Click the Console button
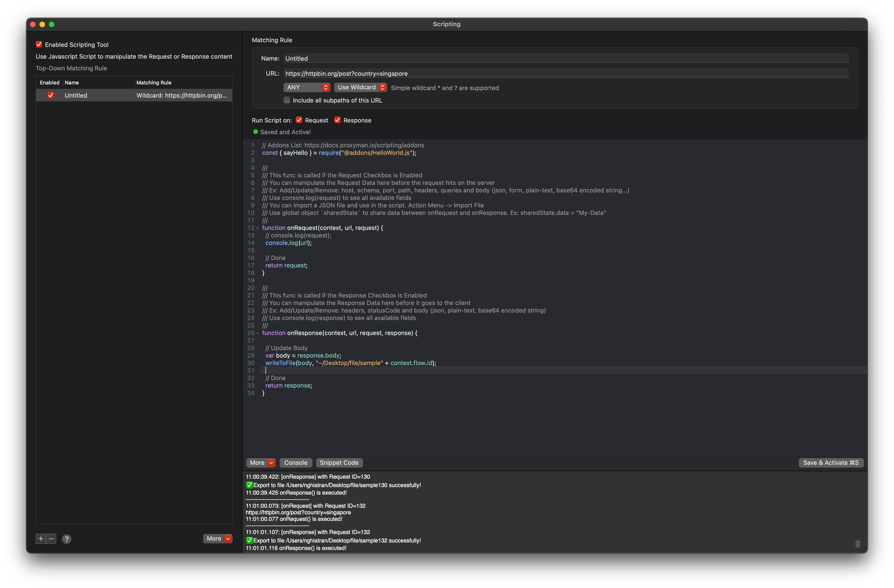This screenshot has width=894, height=588. pyautogui.click(x=296, y=462)
